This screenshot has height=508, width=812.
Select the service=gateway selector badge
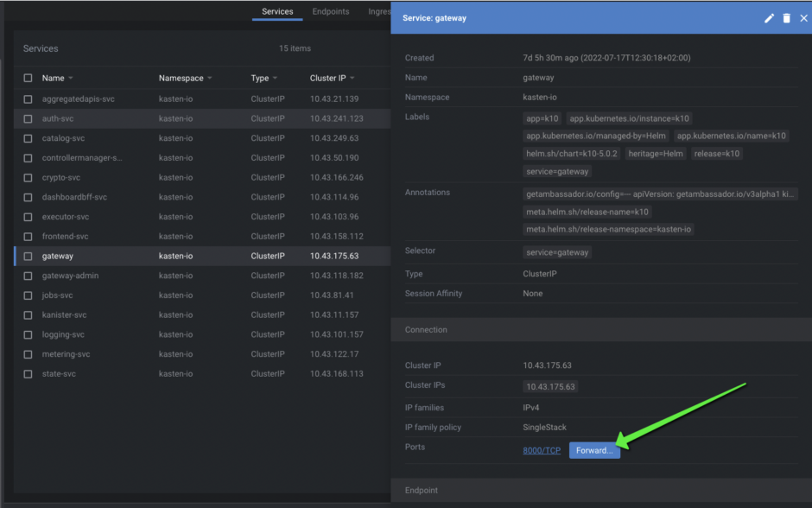tap(557, 252)
